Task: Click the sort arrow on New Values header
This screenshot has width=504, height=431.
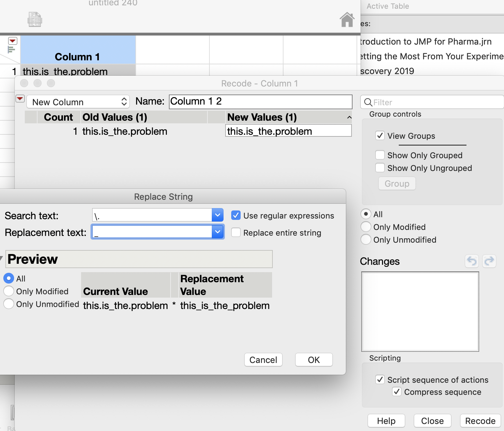Action: [x=349, y=117]
